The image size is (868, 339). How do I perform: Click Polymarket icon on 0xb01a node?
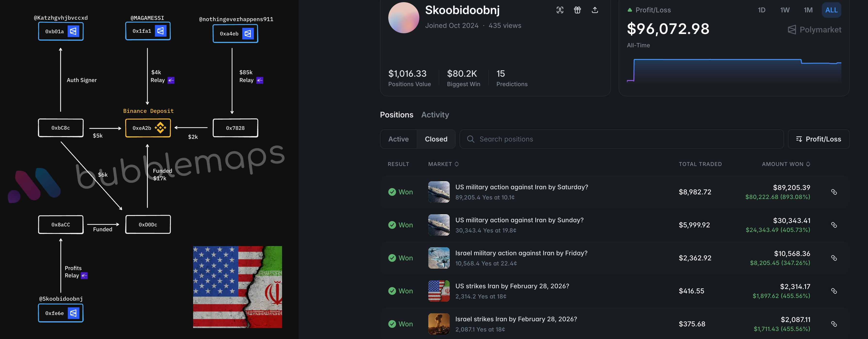pos(73,31)
